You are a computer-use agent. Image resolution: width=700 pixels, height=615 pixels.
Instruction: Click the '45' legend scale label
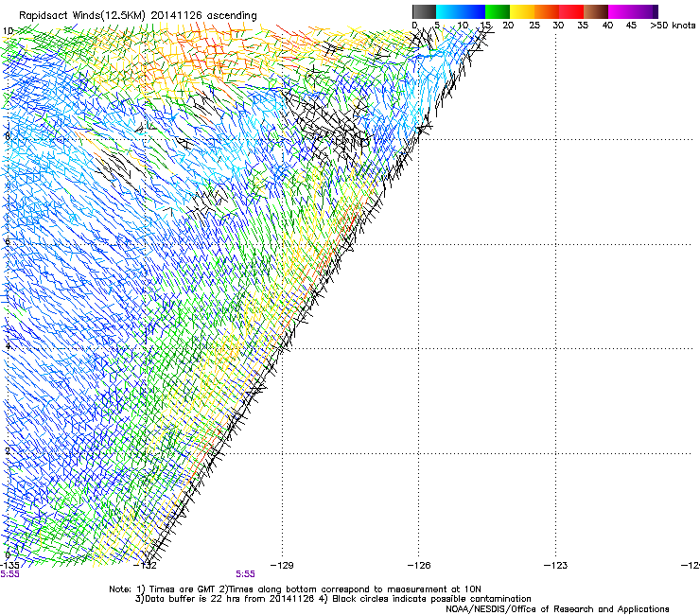tap(631, 26)
